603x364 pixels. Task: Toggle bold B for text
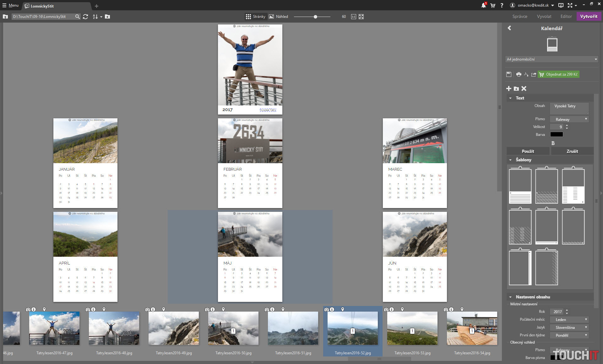pos(553,143)
